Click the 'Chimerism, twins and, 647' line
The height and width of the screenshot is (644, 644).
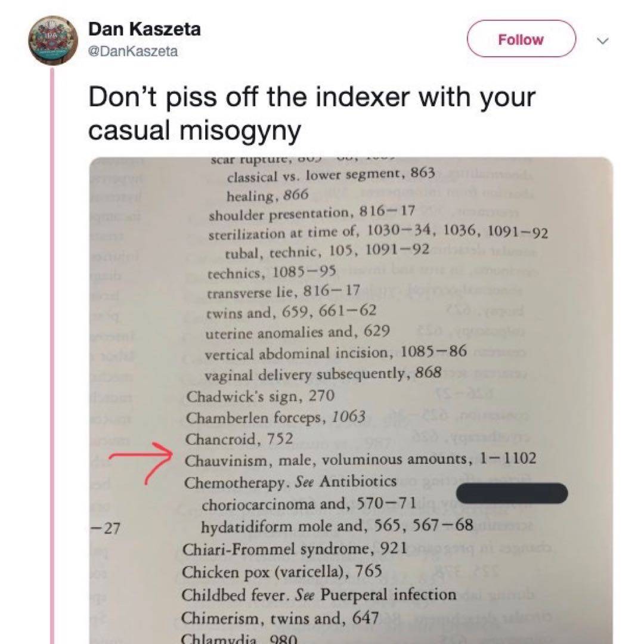(x=280, y=618)
